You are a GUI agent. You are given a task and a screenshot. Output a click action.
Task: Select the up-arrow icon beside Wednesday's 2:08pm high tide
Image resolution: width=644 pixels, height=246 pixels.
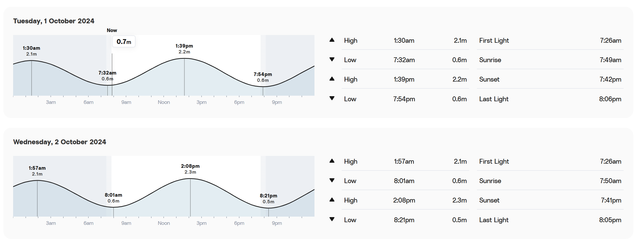(332, 200)
